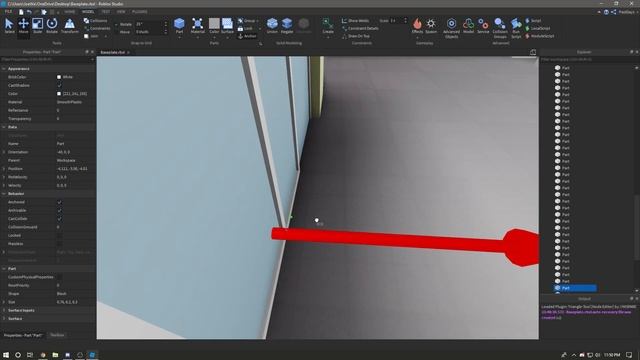Viewport: 640px width, 360px height.
Task: Expand the Size property row
Action: point(4,302)
